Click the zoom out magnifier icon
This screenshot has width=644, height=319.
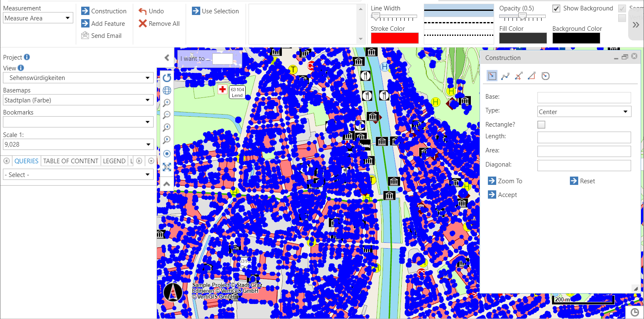click(x=167, y=115)
